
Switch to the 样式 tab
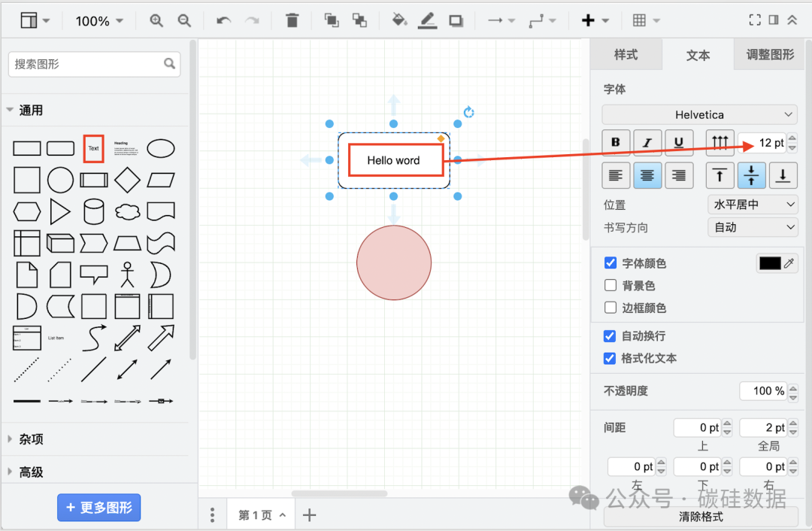pyautogui.click(x=626, y=55)
